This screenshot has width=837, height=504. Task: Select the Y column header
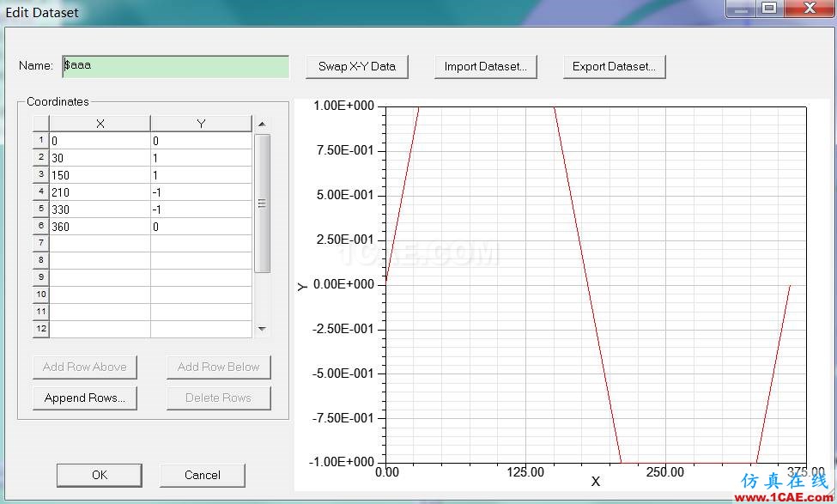201,124
